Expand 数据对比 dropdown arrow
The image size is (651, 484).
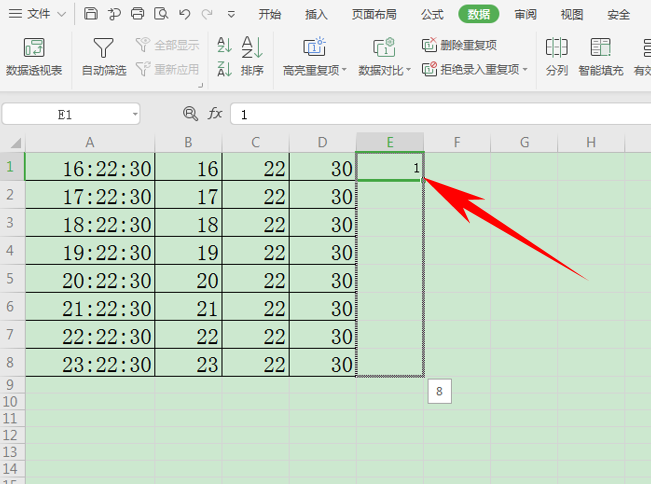pos(409,70)
